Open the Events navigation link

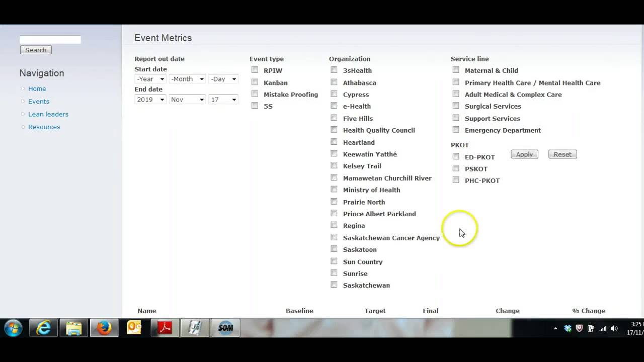pyautogui.click(x=39, y=101)
